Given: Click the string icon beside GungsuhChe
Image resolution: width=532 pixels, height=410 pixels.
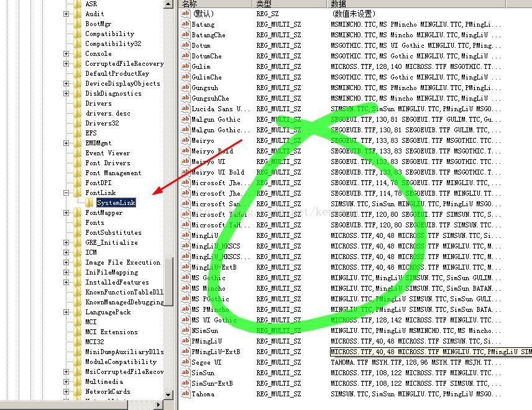Looking at the screenshot, I should [x=185, y=98].
